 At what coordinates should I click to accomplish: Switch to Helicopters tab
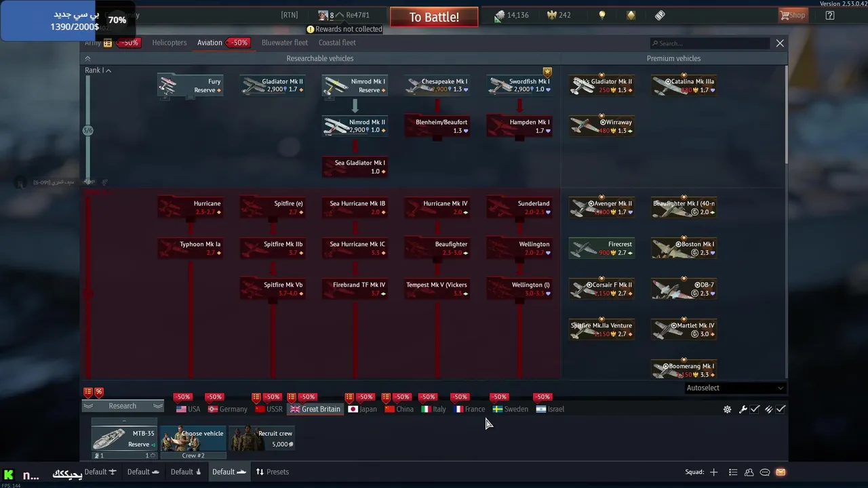[x=170, y=43]
